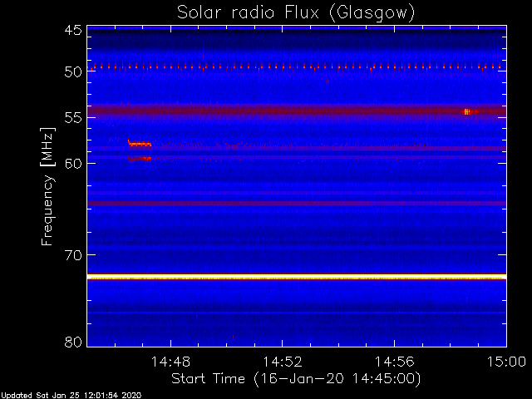Select the 'Frequency [MHz]' axis label
Viewport: 532px width, 399px height.
(x=47, y=186)
